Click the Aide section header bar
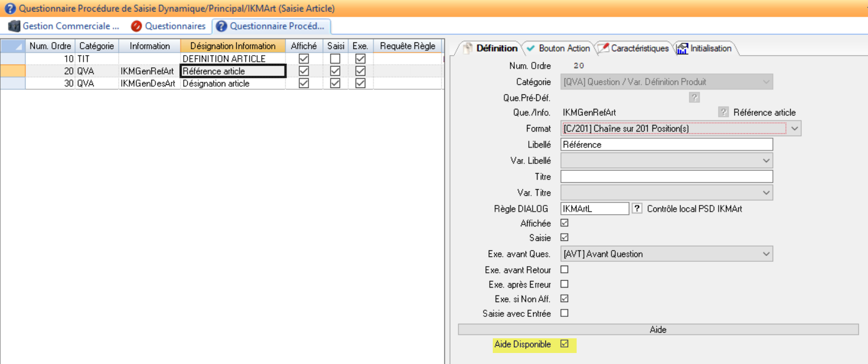This screenshot has width=868, height=364. coord(658,329)
